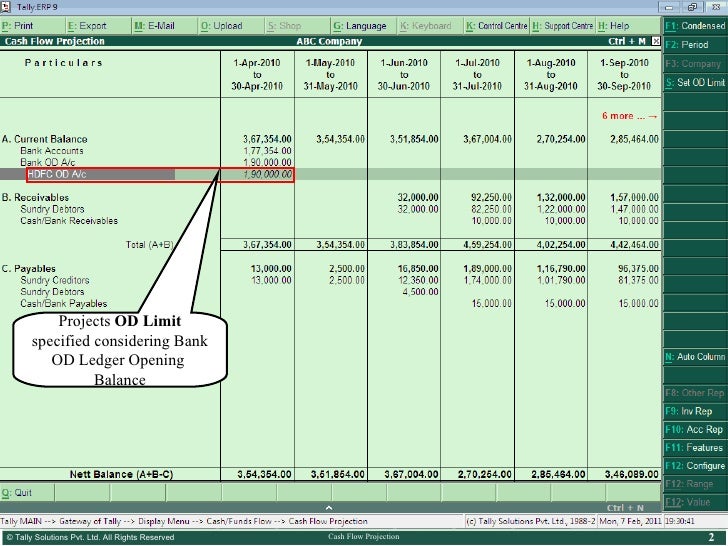Select Cash/Bank Receivables row
Screen dimensions: 728x546
69,221
